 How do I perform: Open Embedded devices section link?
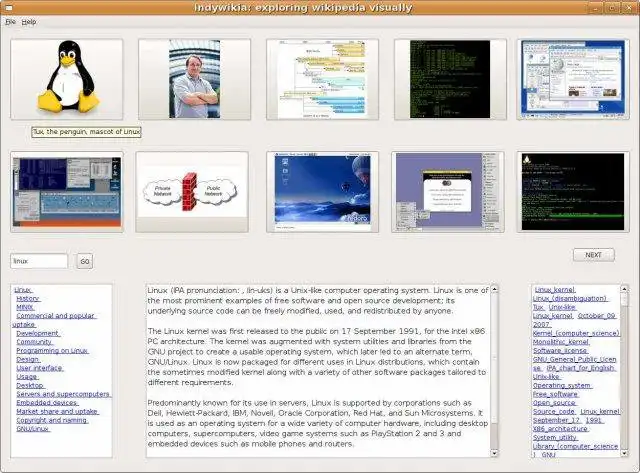click(47, 402)
